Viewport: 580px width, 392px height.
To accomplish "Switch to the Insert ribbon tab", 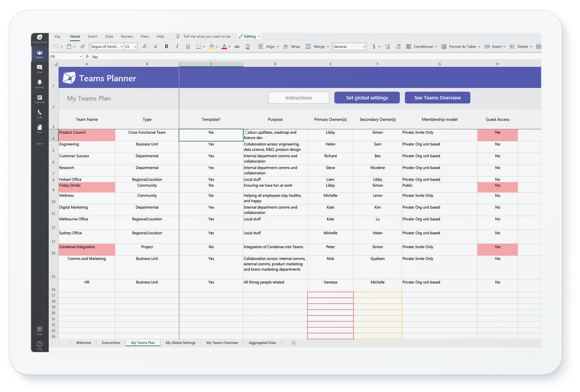I will tap(93, 36).
